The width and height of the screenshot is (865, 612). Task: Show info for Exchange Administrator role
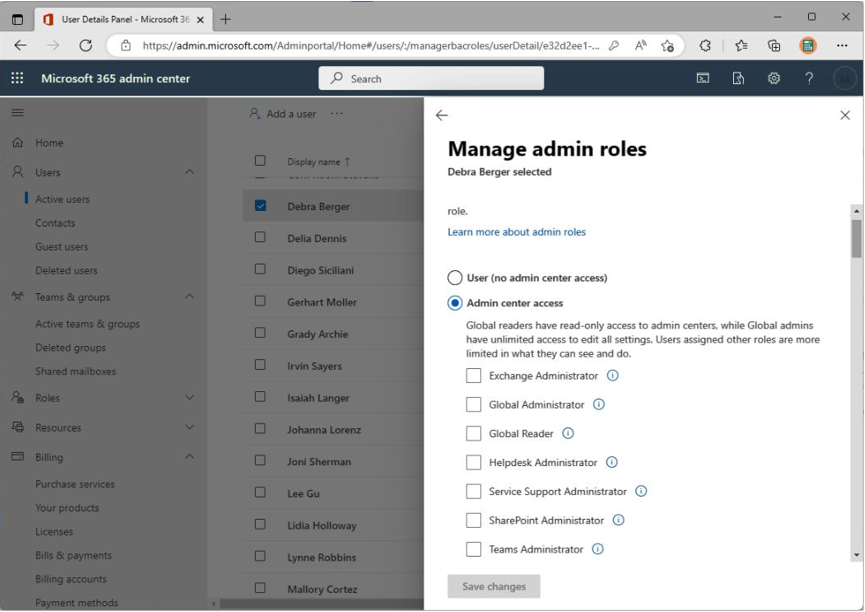click(612, 375)
